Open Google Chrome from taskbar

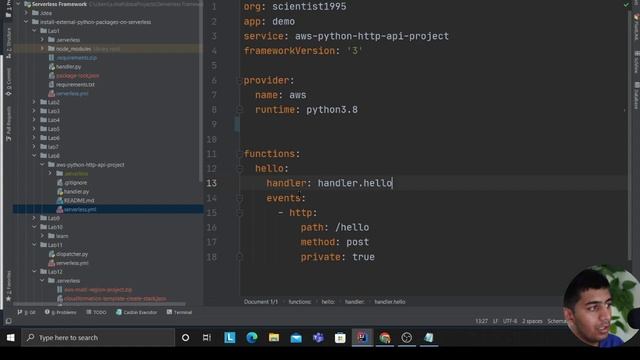(384, 338)
